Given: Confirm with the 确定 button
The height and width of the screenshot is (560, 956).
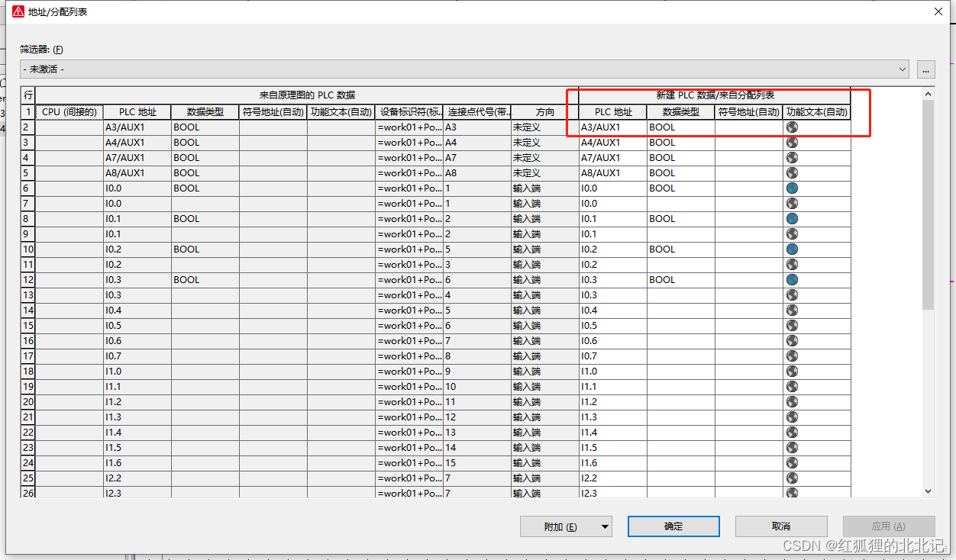Looking at the screenshot, I should click(673, 526).
